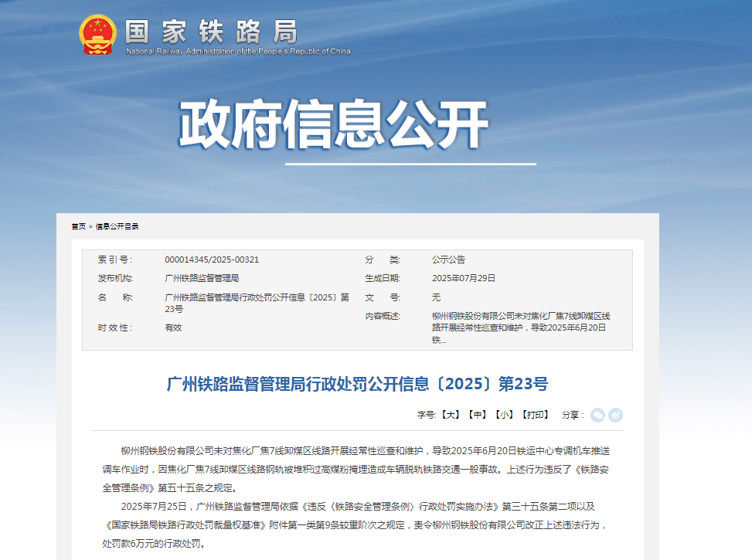Click the 分享 label
This screenshot has width=752, height=560.
(x=573, y=415)
